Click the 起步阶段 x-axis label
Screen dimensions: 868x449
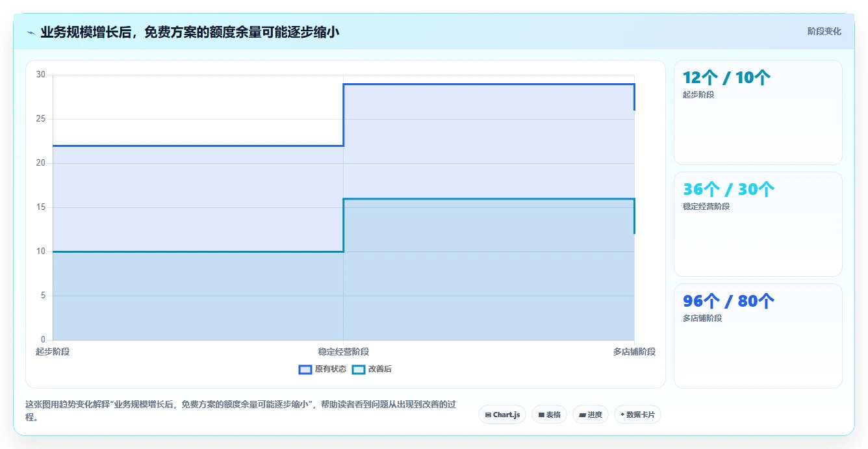[53, 352]
